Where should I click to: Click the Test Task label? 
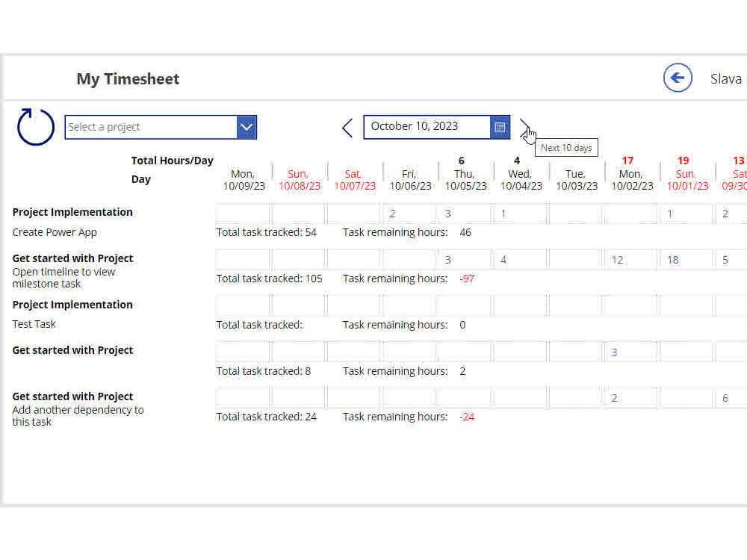point(34,324)
